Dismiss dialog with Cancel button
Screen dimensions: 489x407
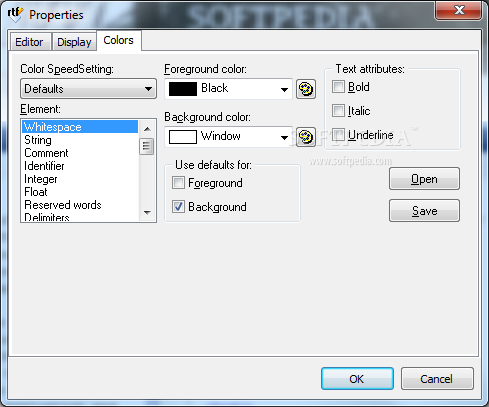point(437,379)
